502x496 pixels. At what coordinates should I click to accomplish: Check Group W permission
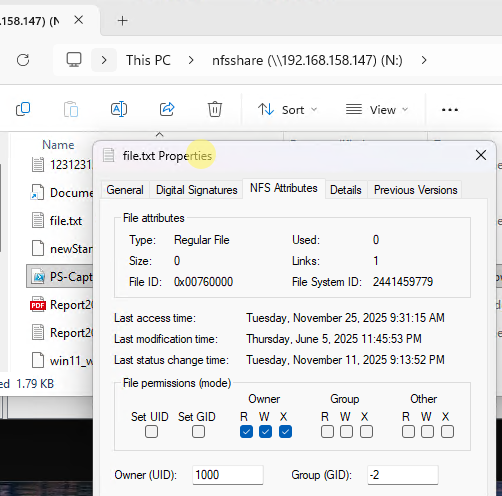coord(346,432)
